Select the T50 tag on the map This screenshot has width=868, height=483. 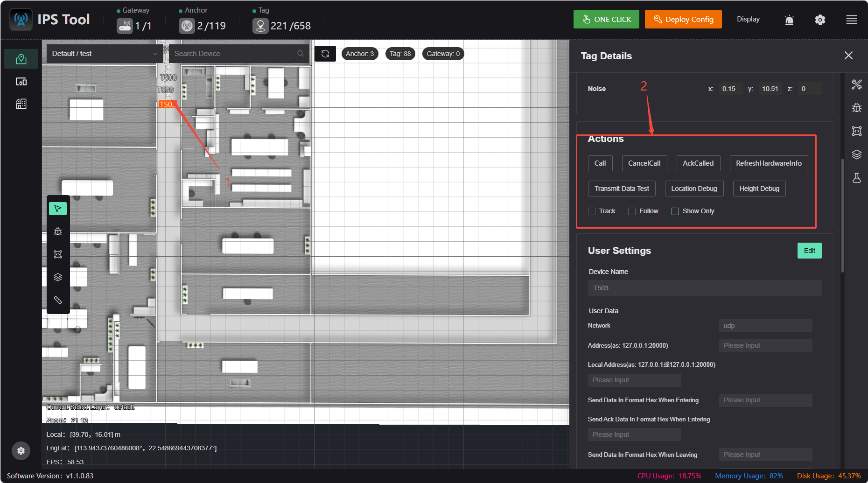[x=167, y=104]
